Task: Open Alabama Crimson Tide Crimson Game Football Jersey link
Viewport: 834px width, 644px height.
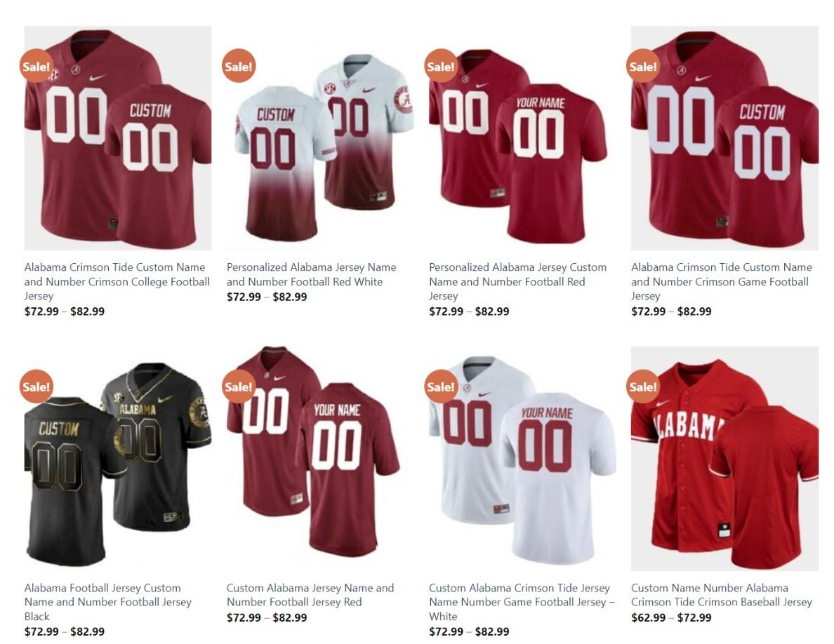Action: (721, 281)
